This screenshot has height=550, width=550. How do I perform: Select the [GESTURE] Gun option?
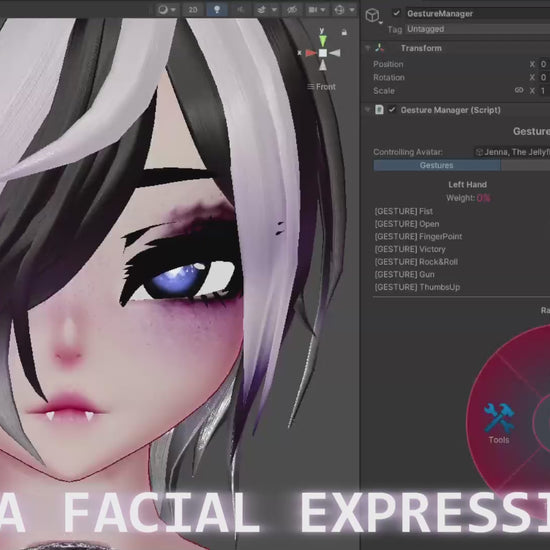(404, 274)
